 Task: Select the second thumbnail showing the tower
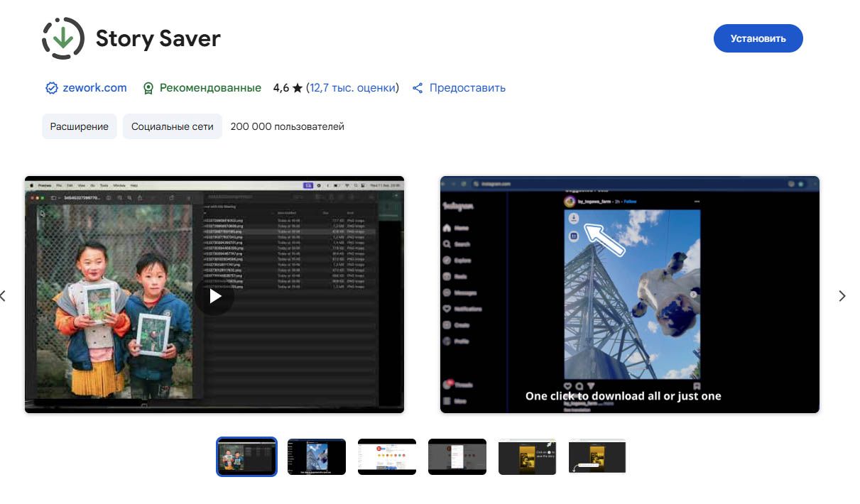pyautogui.click(x=317, y=456)
